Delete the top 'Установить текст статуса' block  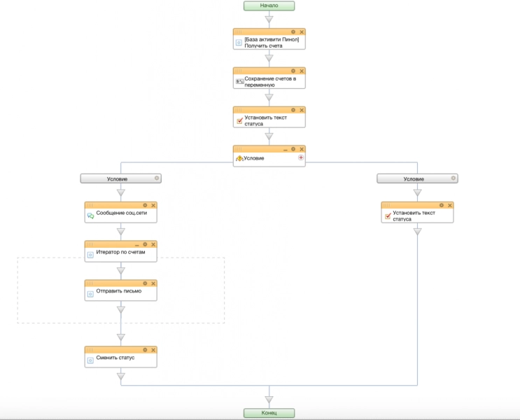[302, 110]
